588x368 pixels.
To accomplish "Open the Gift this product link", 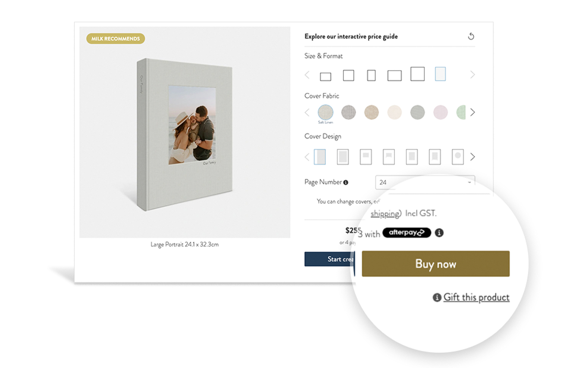I will 476,297.
